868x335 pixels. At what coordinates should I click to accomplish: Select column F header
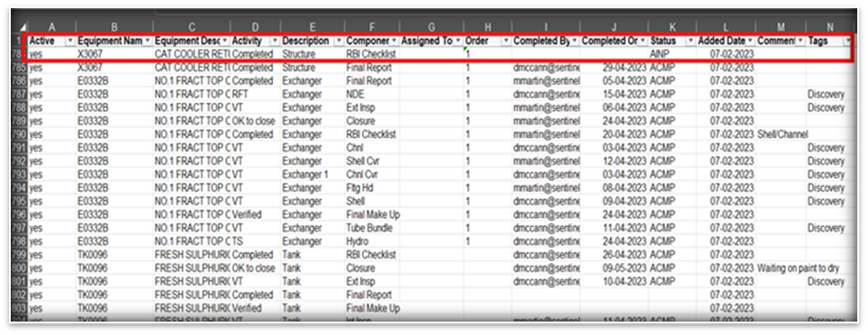coord(372,27)
